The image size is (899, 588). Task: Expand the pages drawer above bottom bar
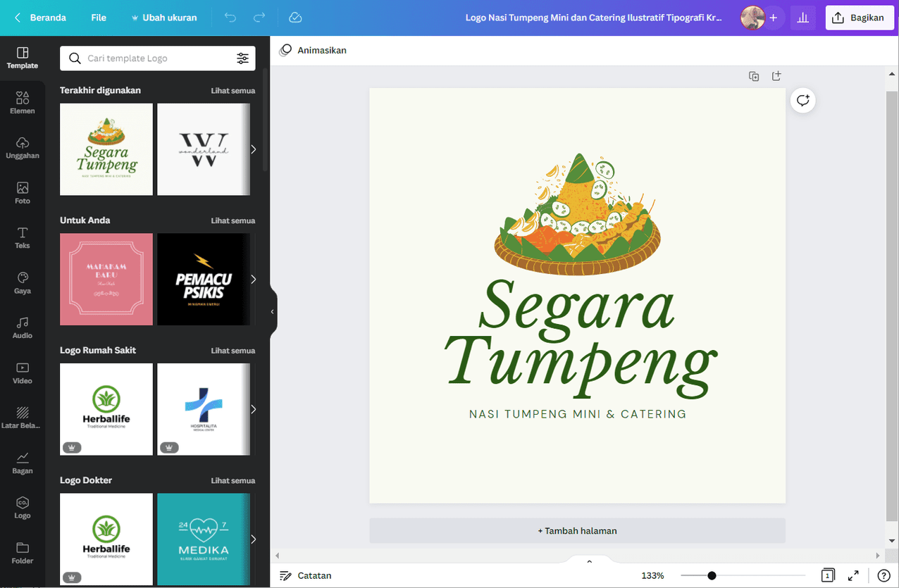[589, 561]
